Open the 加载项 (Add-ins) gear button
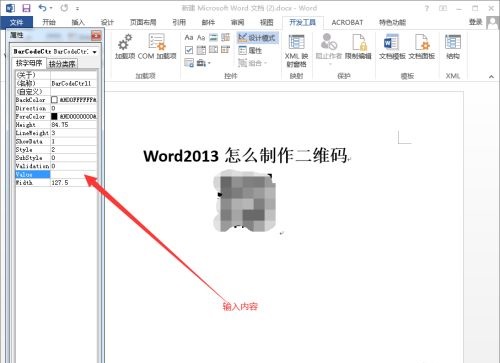 [x=125, y=46]
